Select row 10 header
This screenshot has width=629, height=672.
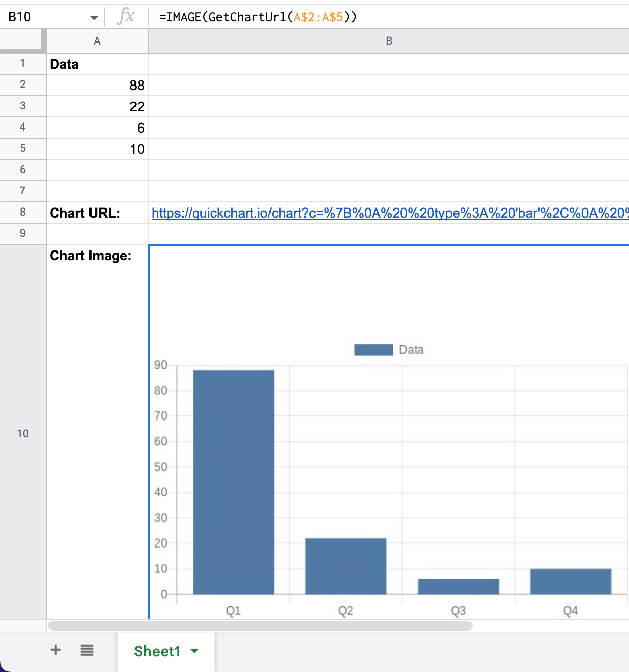pyautogui.click(x=23, y=433)
